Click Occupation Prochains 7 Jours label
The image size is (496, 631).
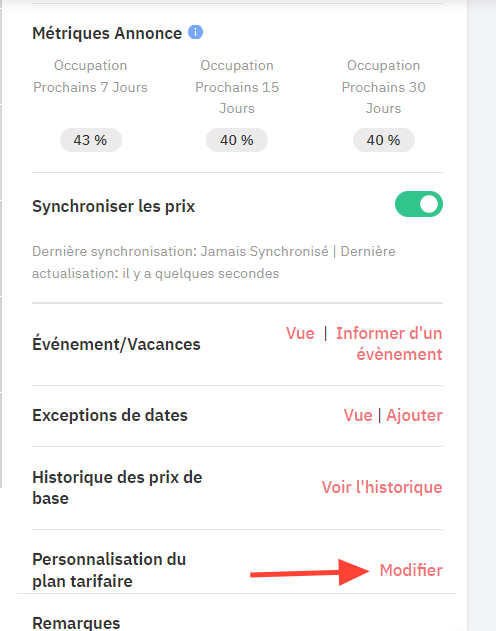click(91, 76)
